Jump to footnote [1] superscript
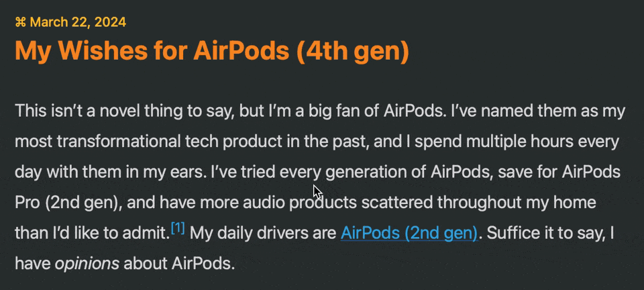The height and width of the screenshot is (290, 644). [x=178, y=227]
